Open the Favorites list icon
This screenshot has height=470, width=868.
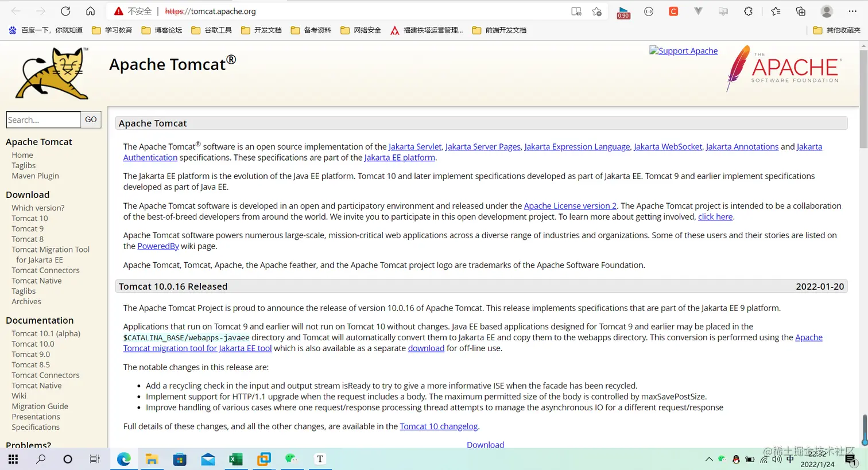[x=776, y=11]
